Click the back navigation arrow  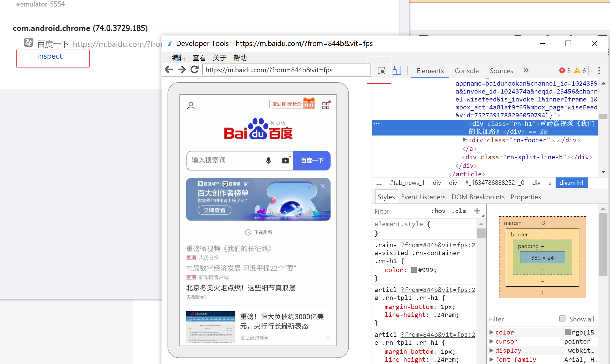pyautogui.click(x=169, y=70)
